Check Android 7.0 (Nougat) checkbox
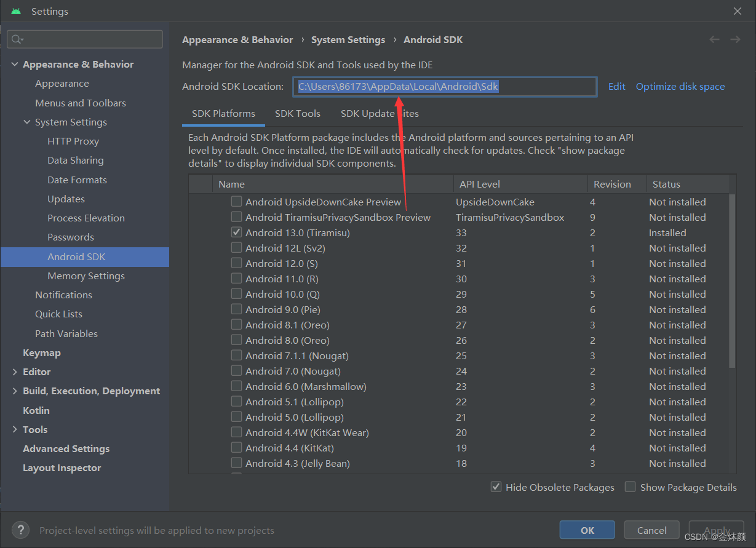The image size is (756, 548). pos(236,370)
